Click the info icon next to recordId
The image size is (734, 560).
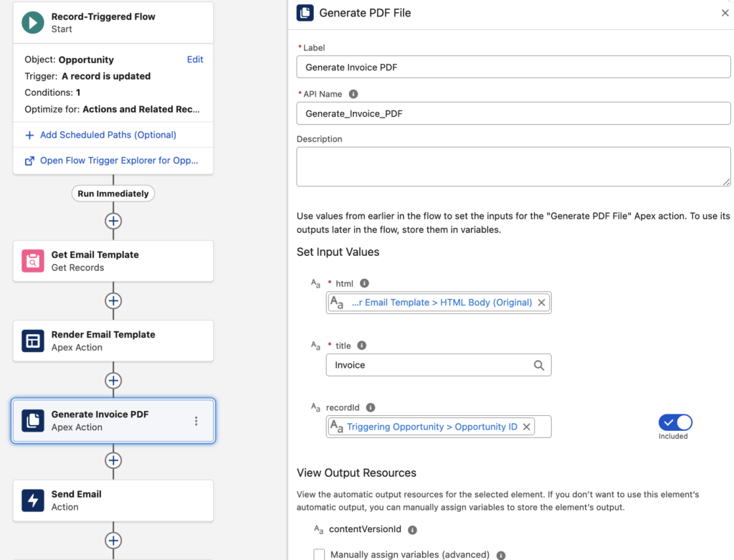(x=371, y=407)
